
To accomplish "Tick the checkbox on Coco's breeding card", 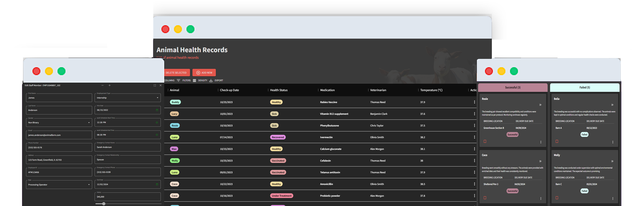I will pos(485,197).
